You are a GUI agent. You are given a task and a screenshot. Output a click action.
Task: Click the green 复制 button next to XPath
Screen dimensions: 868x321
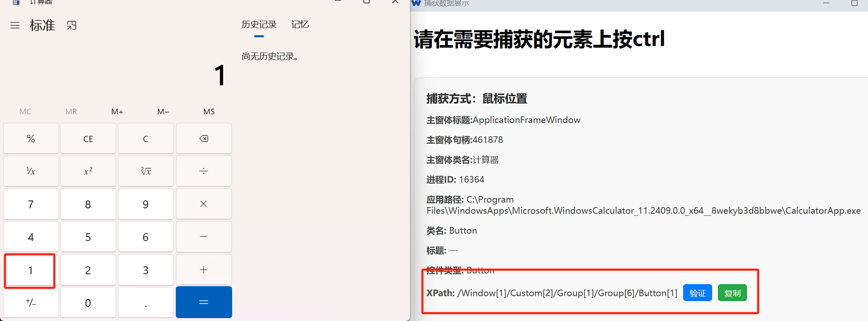pyautogui.click(x=732, y=293)
